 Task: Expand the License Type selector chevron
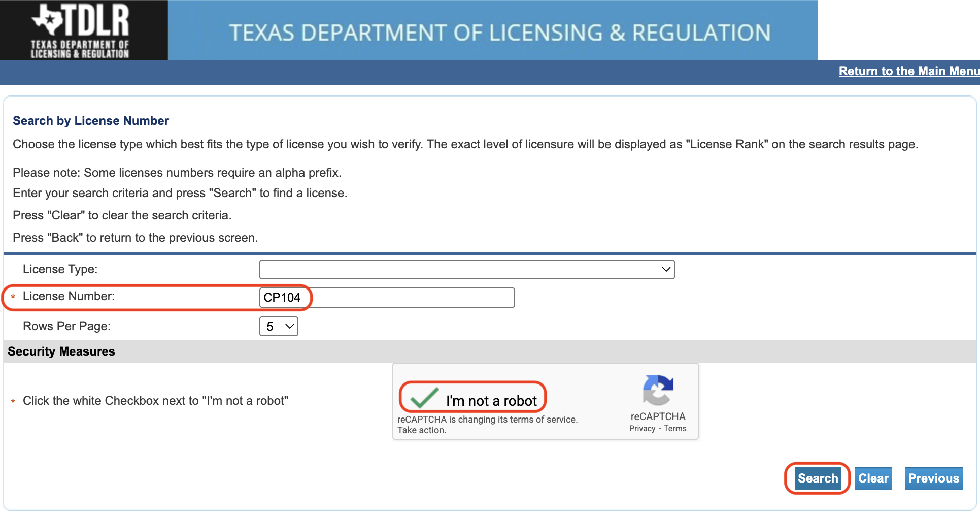(x=665, y=269)
